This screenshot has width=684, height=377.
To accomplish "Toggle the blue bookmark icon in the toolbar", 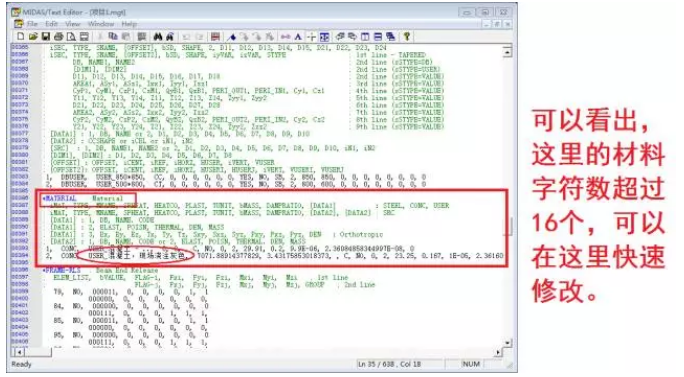I will coord(232,37).
